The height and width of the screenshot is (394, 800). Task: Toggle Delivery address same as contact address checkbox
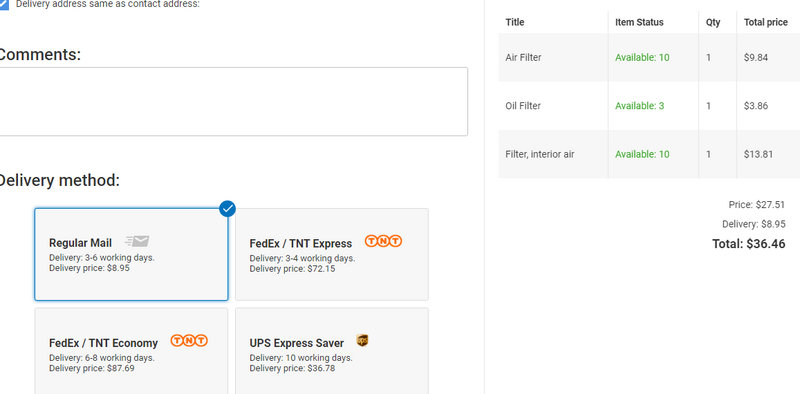coord(4,5)
